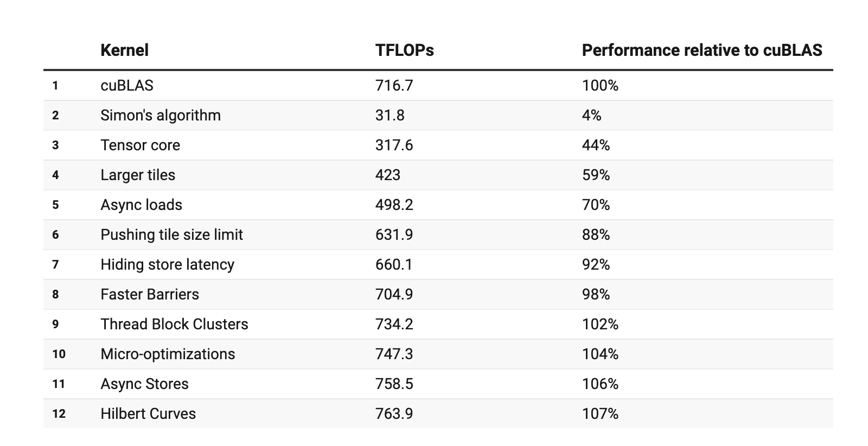Click the Faster Barriers cell

pyautogui.click(x=150, y=295)
